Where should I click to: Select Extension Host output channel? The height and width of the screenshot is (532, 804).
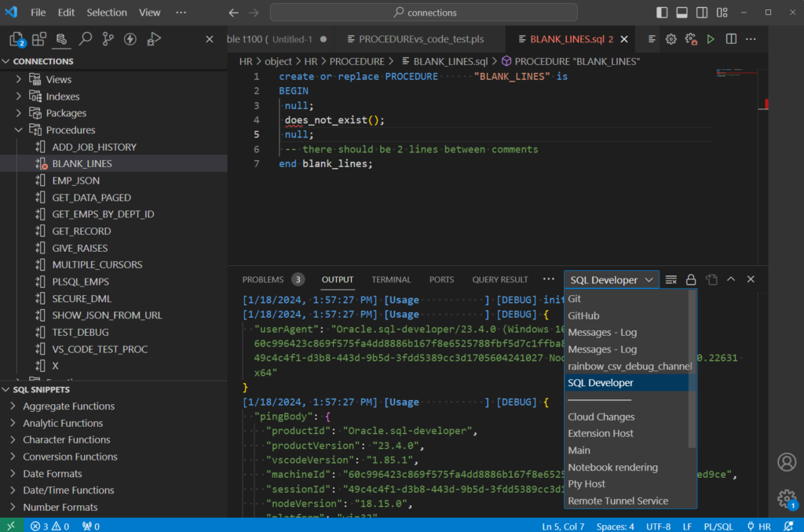tap(601, 433)
